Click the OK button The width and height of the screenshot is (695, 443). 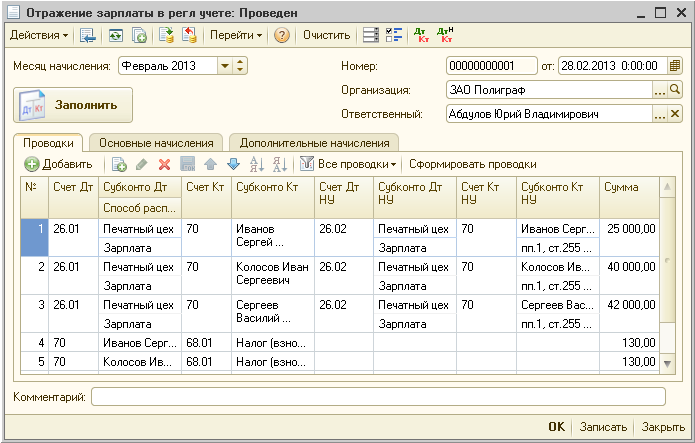click(x=556, y=427)
